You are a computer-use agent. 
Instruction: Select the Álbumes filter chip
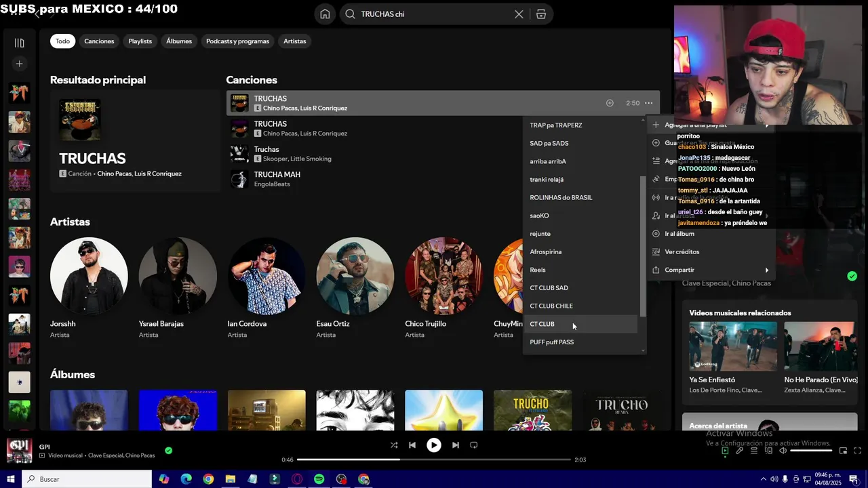tap(179, 41)
